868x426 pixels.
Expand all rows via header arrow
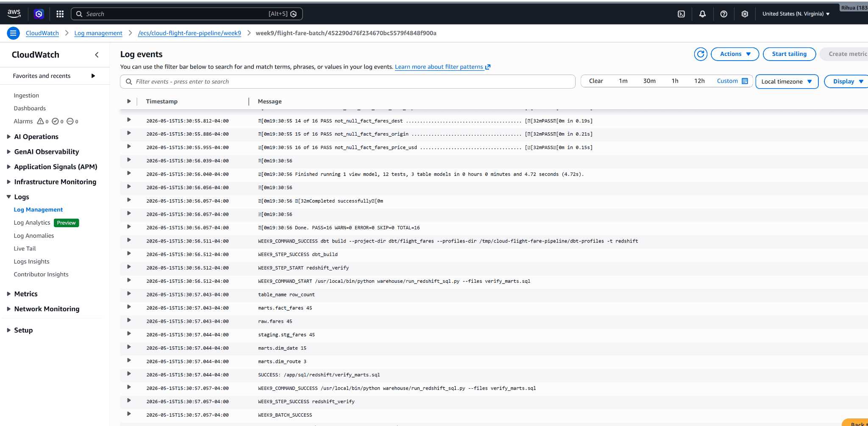129,101
